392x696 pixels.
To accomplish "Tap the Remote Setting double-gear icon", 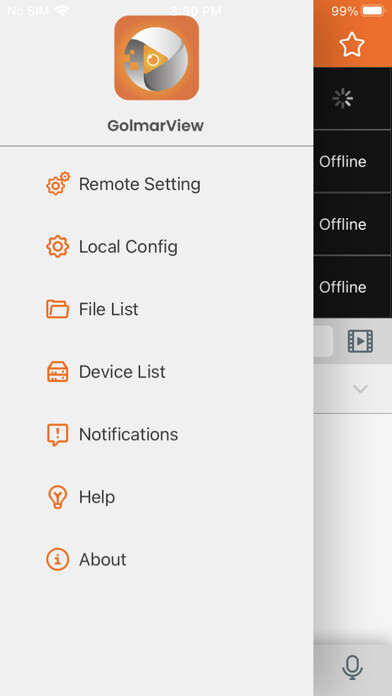I will coord(58,183).
